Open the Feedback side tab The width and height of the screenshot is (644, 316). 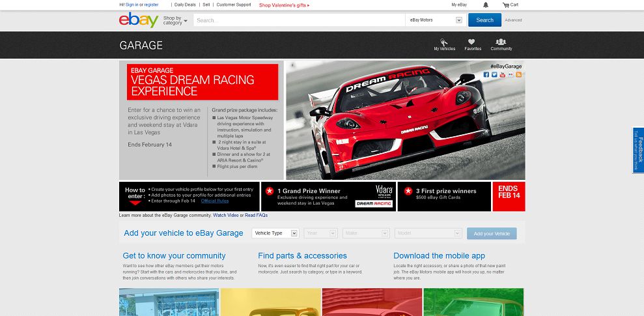pyautogui.click(x=638, y=150)
